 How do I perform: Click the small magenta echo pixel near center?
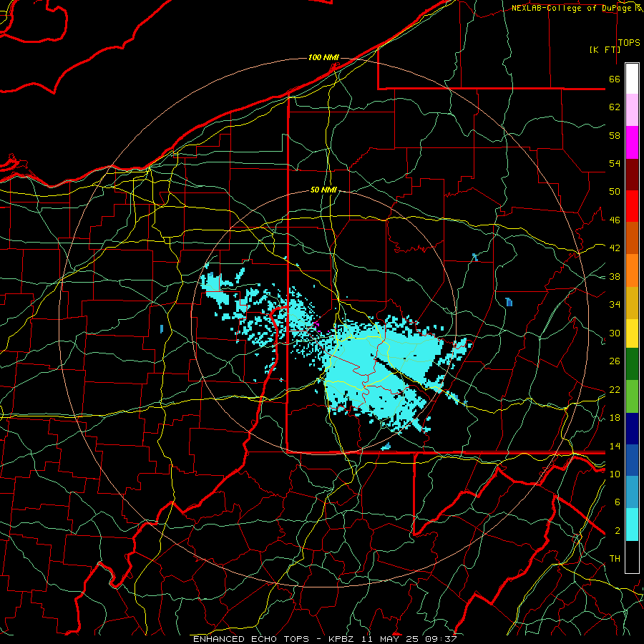(x=318, y=324)
